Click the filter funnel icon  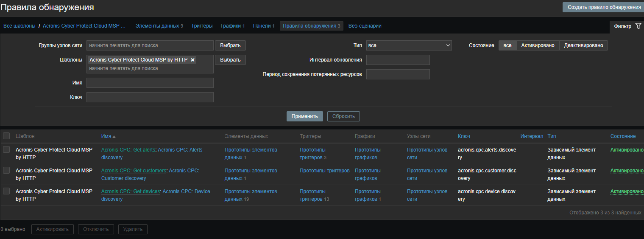coord(638,26)
